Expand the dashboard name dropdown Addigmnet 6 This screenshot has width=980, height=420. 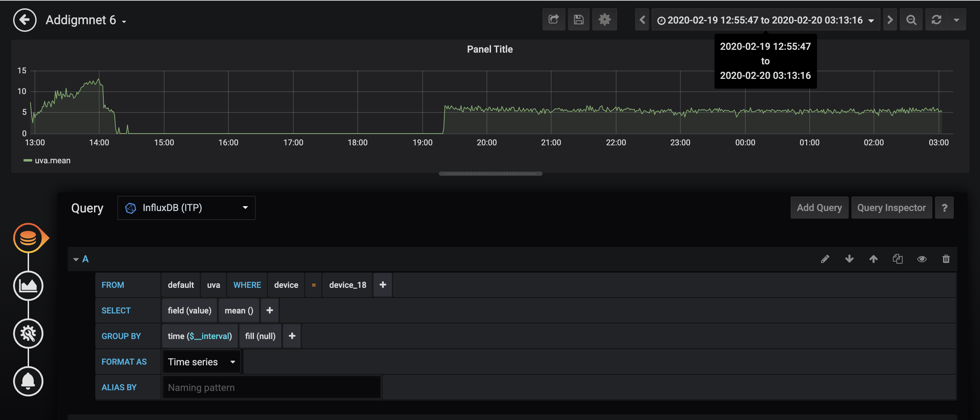124,19
